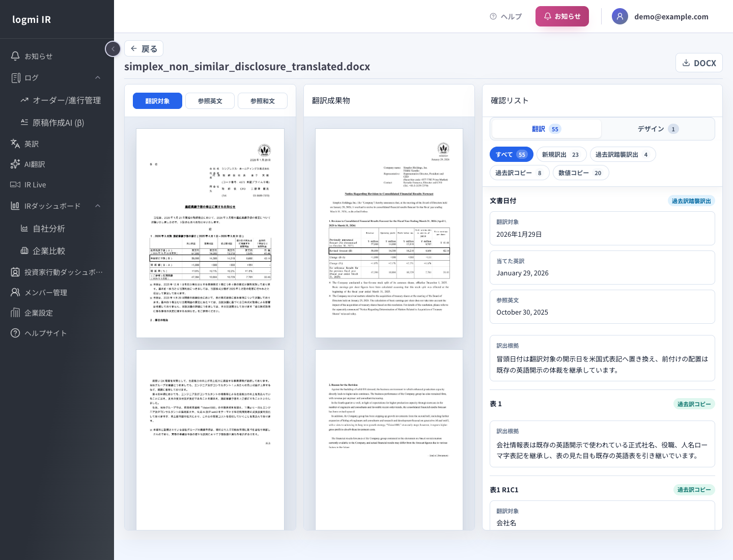Filter the list by 過去訳コピー 8
Viewport: 733px width, 560px height.
[520, 173]
